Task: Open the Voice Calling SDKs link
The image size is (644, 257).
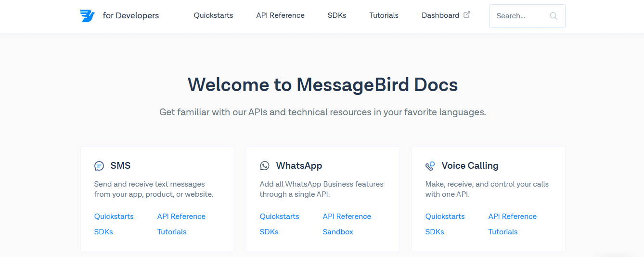Action: 435,232
